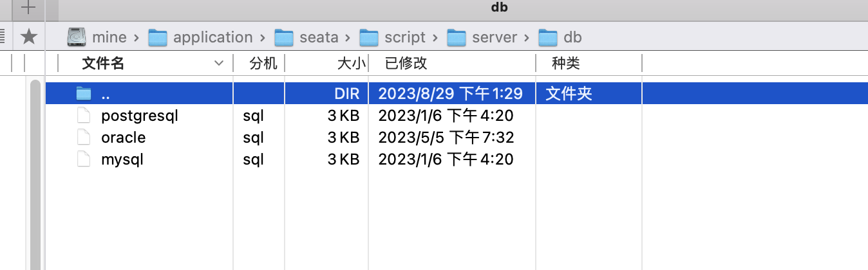Click the db folder icon in breadcrumb
Viewport: 868px width, 270px height.
click(548, 37)
